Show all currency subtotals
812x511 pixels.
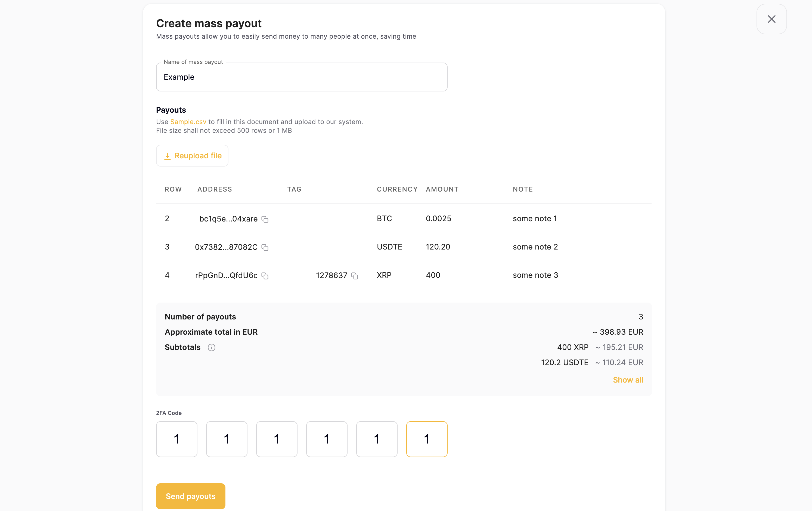(x=628, y=380)
